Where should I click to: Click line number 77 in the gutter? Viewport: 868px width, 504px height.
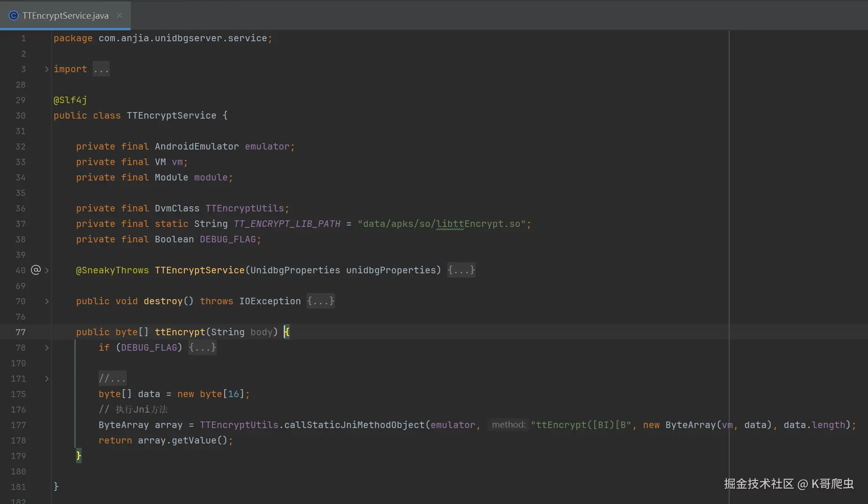(x=21, y=332)
